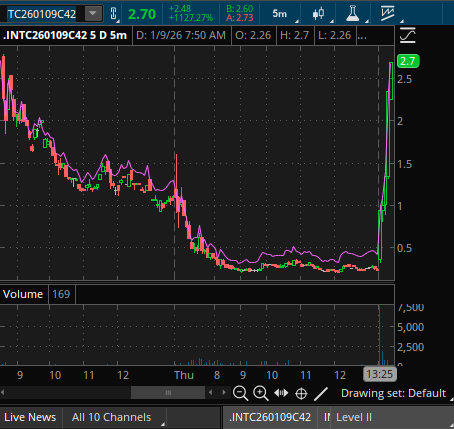Select the crosshair pointer icon
The width and height of the screenshot is (454, 429).
(301, 393)
